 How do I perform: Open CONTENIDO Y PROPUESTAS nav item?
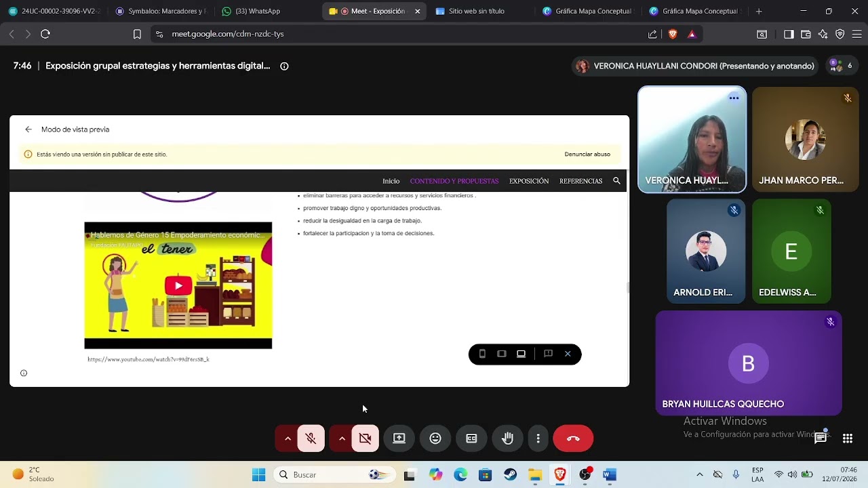454,181
